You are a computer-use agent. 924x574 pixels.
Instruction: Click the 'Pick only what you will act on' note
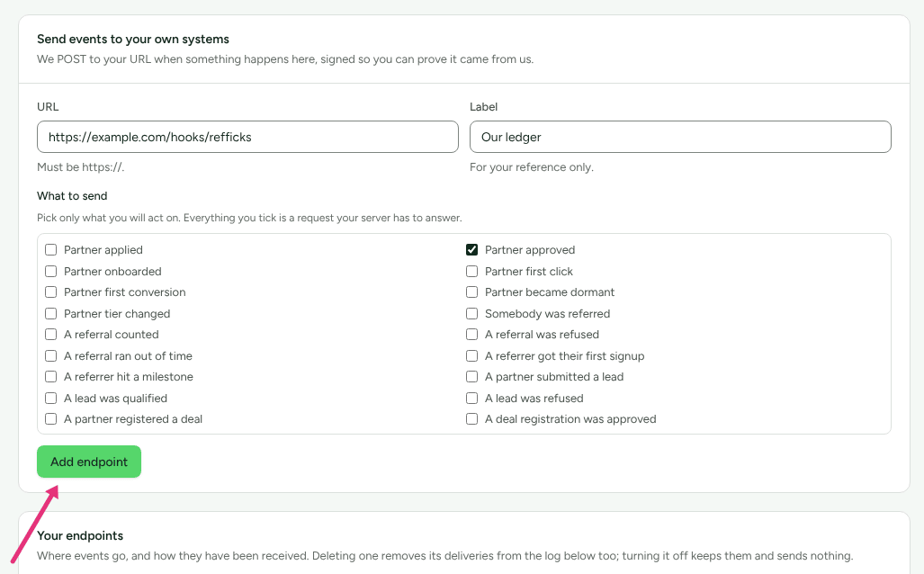pos(249,218)
